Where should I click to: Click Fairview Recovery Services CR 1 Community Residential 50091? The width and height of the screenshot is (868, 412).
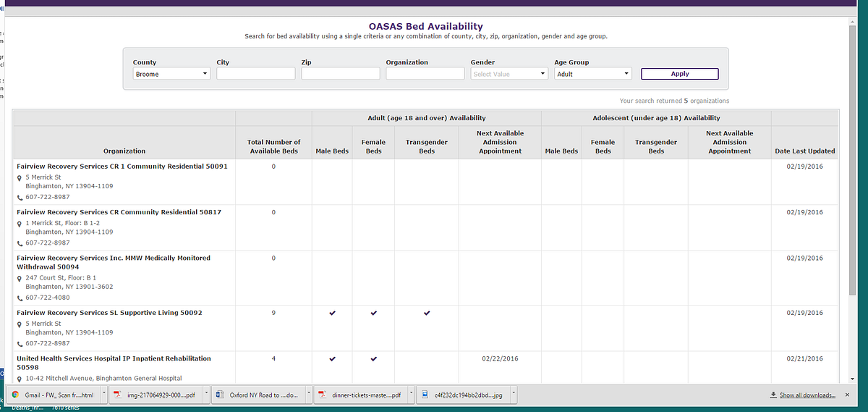pos(122,167)
